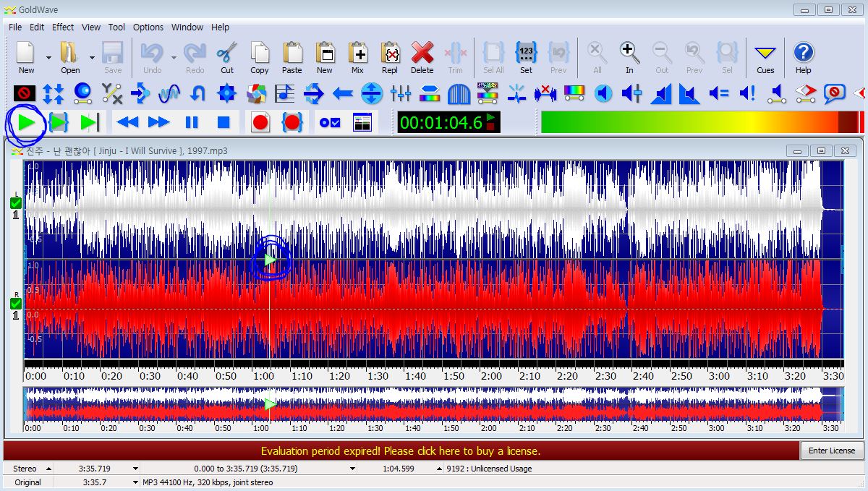This screenshot has width=868, height=491.
Task: Expand arrow beside 1:04.599 position
Action: click(x=439, y=469)
